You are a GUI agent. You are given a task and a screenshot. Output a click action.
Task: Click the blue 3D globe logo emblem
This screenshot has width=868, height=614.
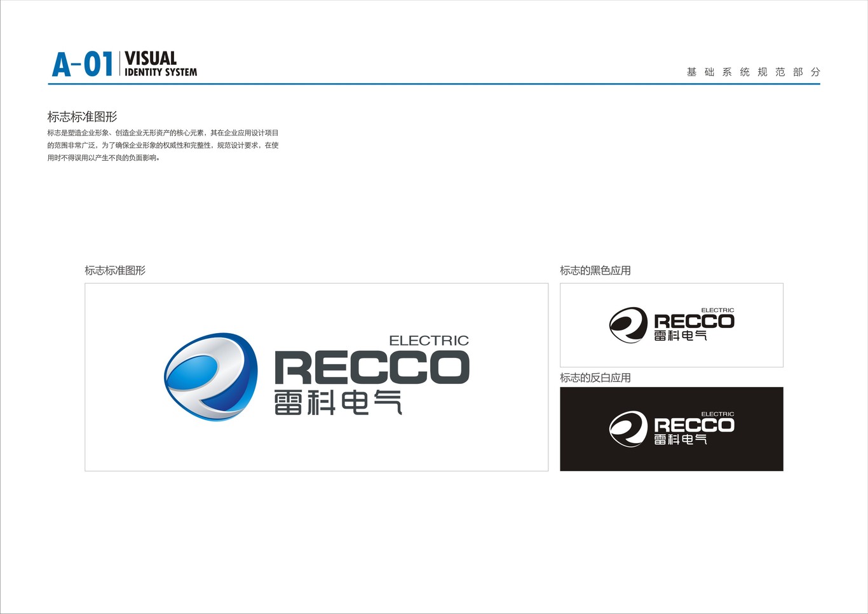point(211,376)
